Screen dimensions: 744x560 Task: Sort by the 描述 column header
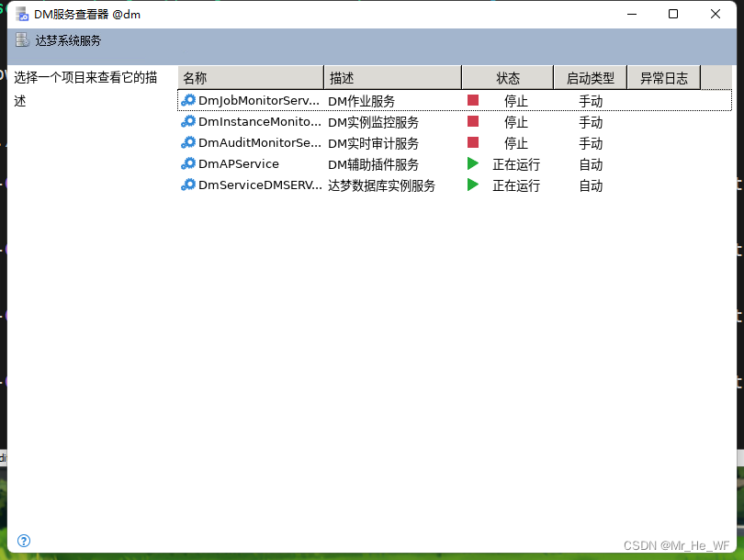coord(392,78)
